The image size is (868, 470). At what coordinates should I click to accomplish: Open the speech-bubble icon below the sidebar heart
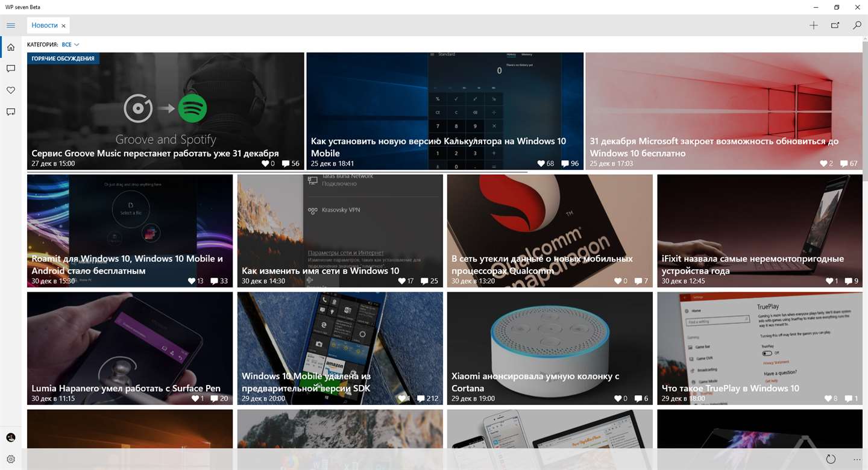coord(10,112)
